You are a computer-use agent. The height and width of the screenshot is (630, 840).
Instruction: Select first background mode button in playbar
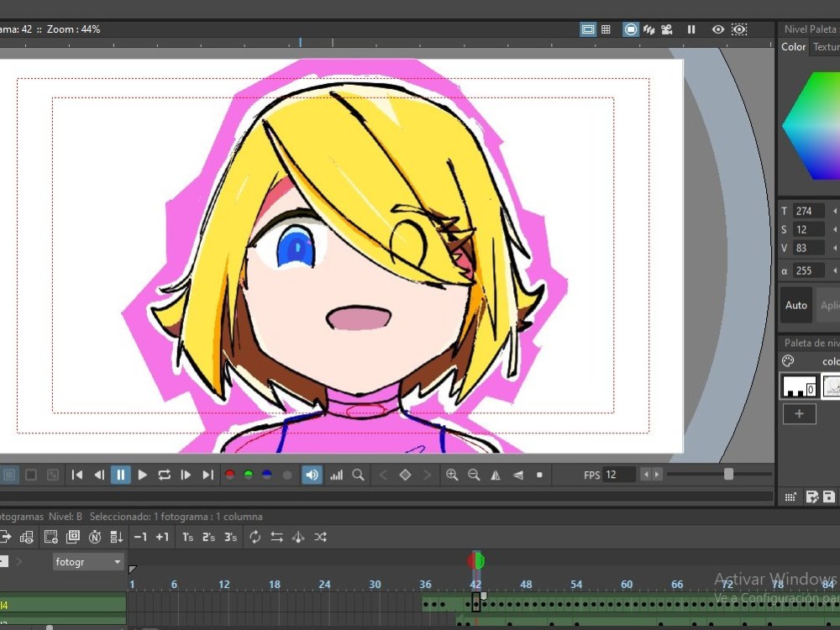tap(9, 475)
